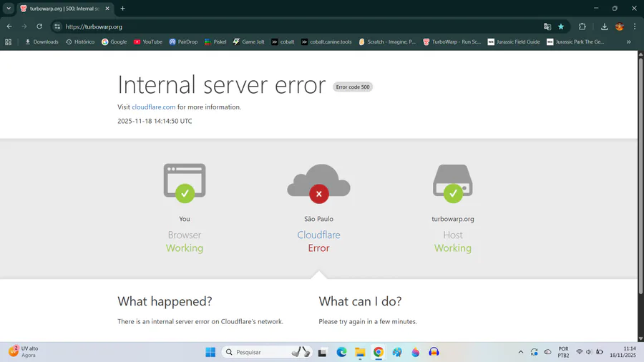This screenshot has height=362, width=644.
Task: Follow the cloudflare.com link
Action: pos(154,107)
